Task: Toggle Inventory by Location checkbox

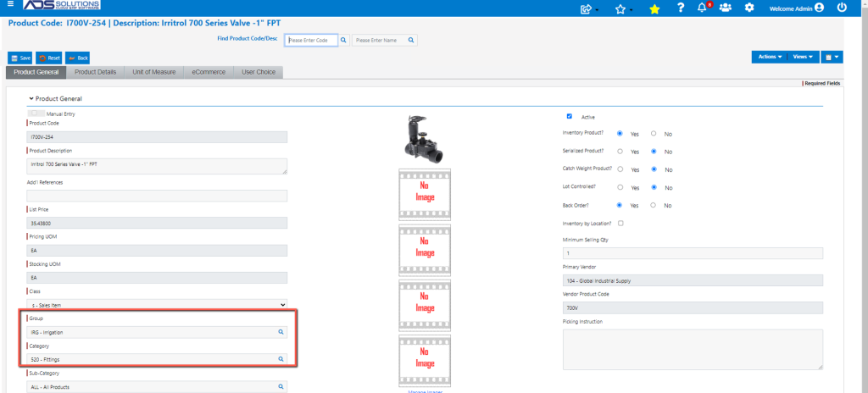Action: click(620, 223)
